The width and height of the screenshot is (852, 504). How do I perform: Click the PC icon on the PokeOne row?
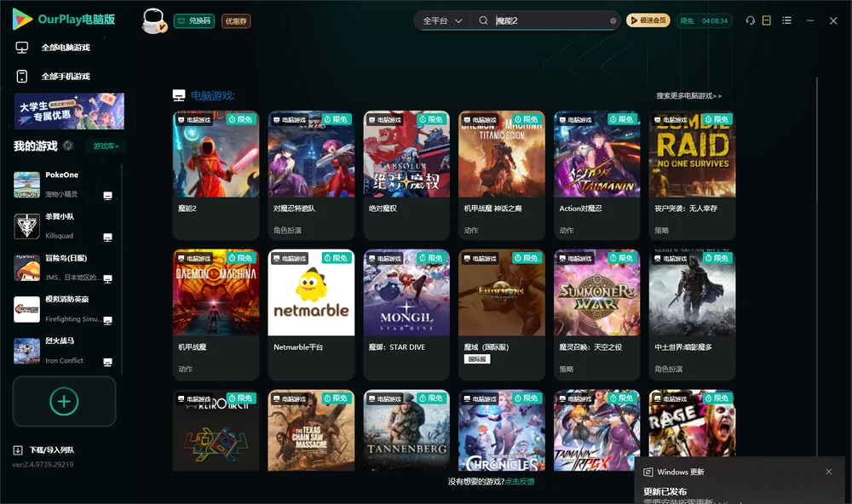107,196
